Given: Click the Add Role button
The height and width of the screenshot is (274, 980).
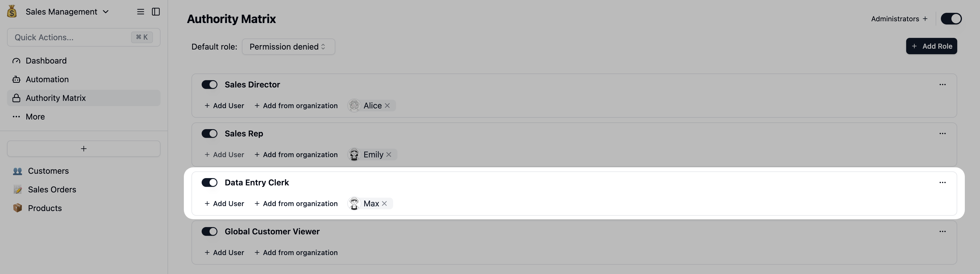Looking at the screenshot, I should coord(931,46).
